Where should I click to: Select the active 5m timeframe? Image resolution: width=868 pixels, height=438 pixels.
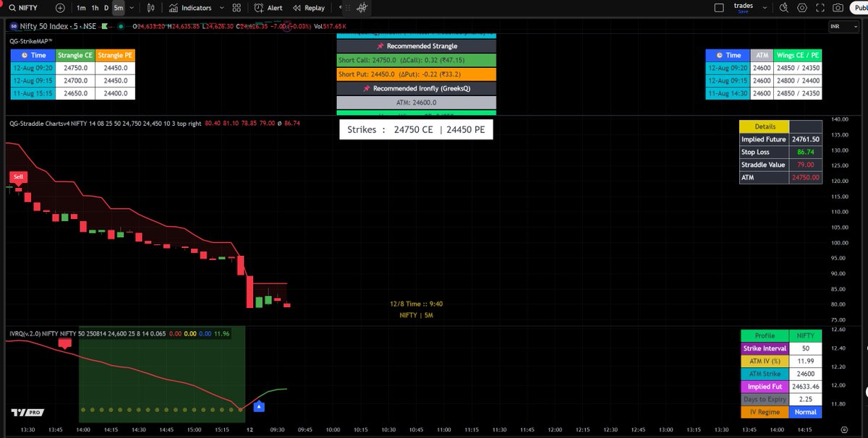pos(119,8)
